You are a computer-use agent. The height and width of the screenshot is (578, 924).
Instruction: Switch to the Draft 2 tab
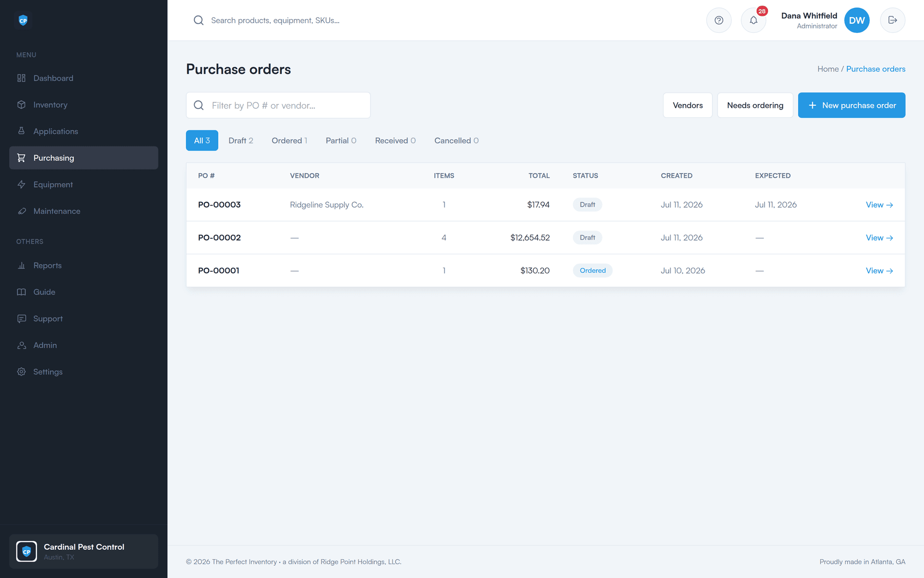[241, 141]
